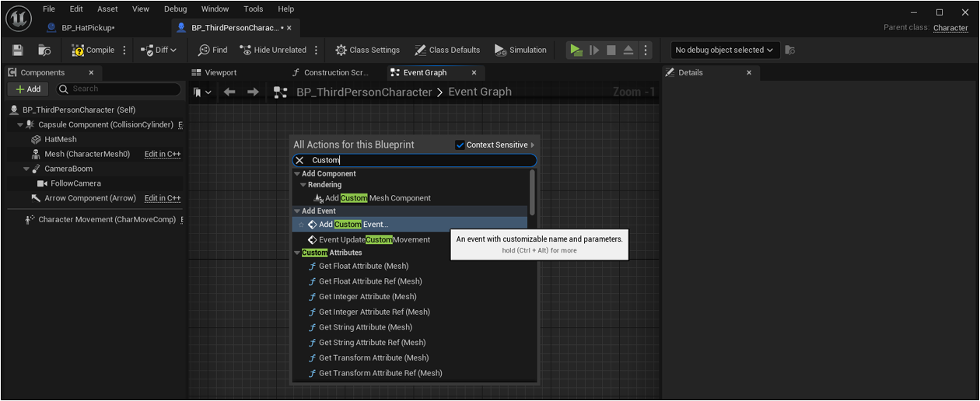Switch to the BP_HatPickup tab
This screenshot has height=401, width=980.
pyautogui.click(x=87, y=28)
